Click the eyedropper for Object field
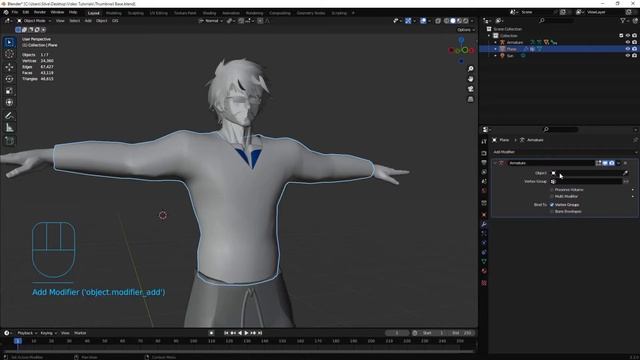Viewport: 640px width, 360px height. [x=625, y=173]
